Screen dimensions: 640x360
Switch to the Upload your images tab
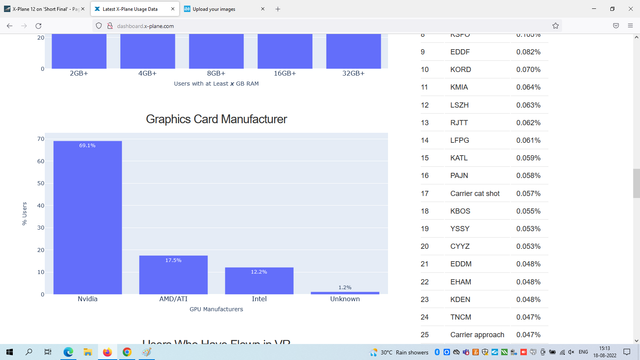coord(225,9)
